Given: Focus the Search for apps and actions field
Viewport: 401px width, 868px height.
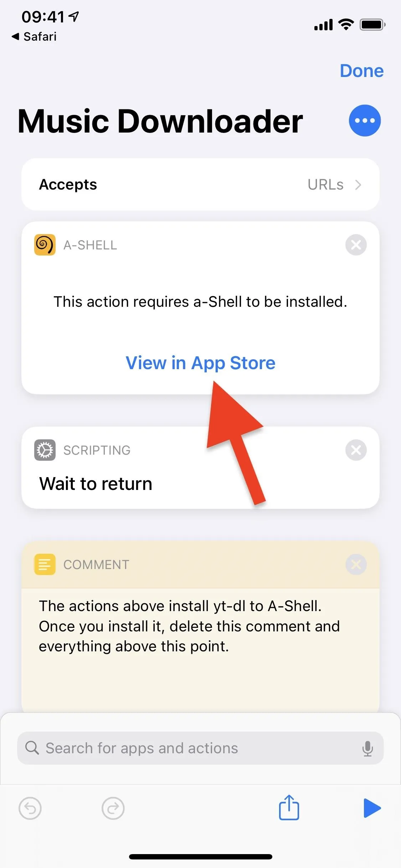Looking at the screenshot, I should pyautogui.click(x=200, y=748).
